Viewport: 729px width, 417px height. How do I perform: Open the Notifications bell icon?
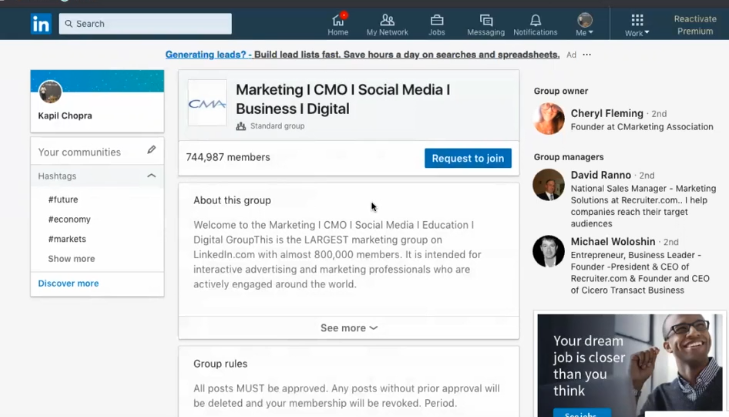click(535, 25)
